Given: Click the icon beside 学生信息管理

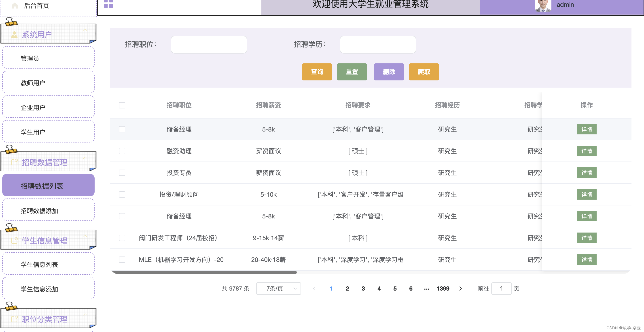Looking at the screenshot, I should [x=14, y=241].
